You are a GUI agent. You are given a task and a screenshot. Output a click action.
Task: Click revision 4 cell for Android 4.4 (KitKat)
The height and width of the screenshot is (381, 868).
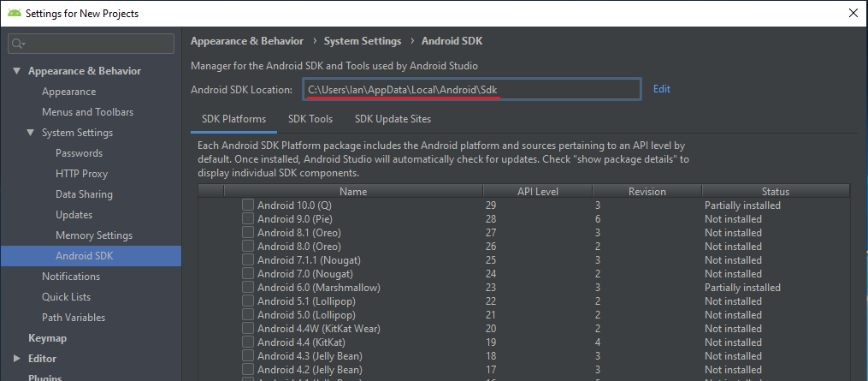(x=598, y=342)
